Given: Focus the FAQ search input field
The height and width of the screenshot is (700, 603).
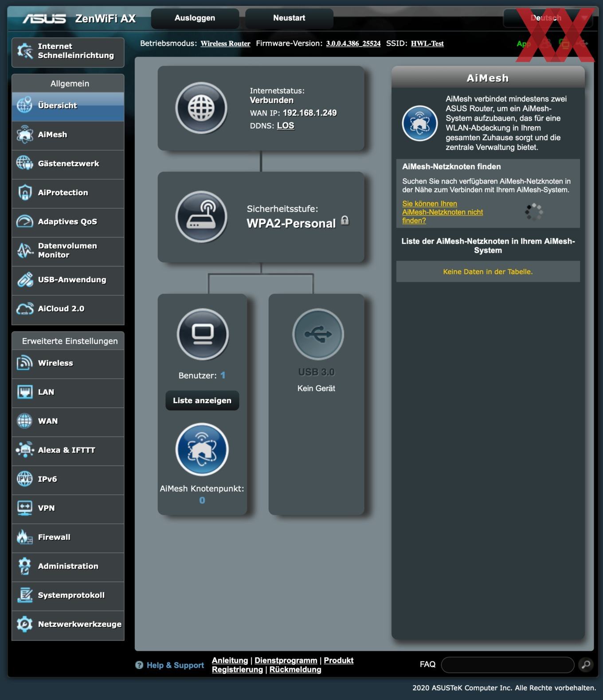Looking at the screenshot, I should point(508,665).
